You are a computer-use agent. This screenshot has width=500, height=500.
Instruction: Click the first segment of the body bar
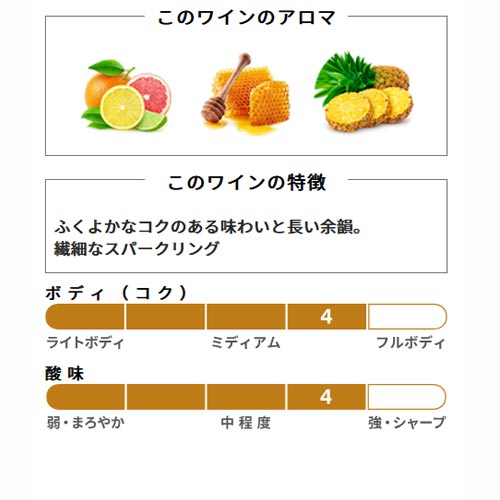[x=85, y=317]
